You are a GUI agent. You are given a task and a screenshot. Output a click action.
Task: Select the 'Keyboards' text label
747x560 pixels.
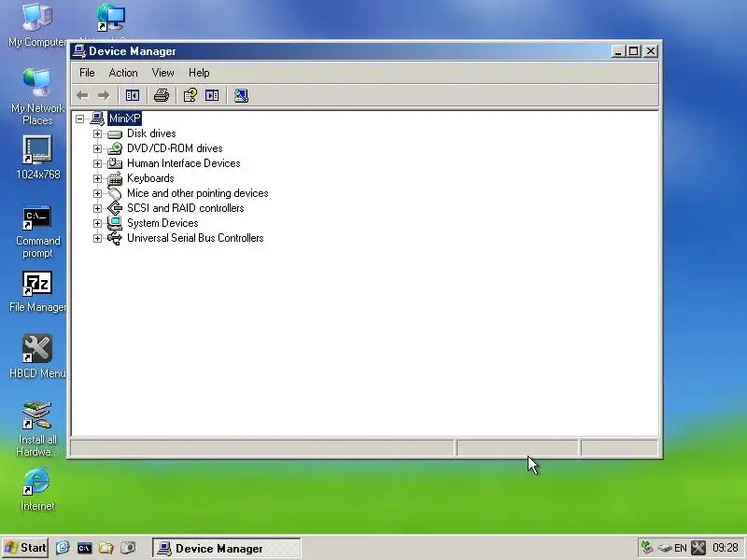(x=150, y=178)
